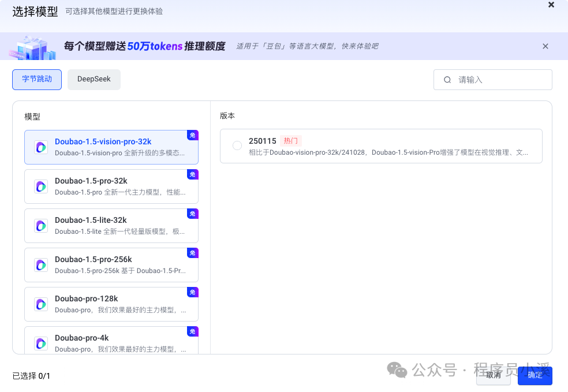This screenshot has width=568, height=392.
Task: Click the building illustration in the promo banner
Action: tap(32, 46)
